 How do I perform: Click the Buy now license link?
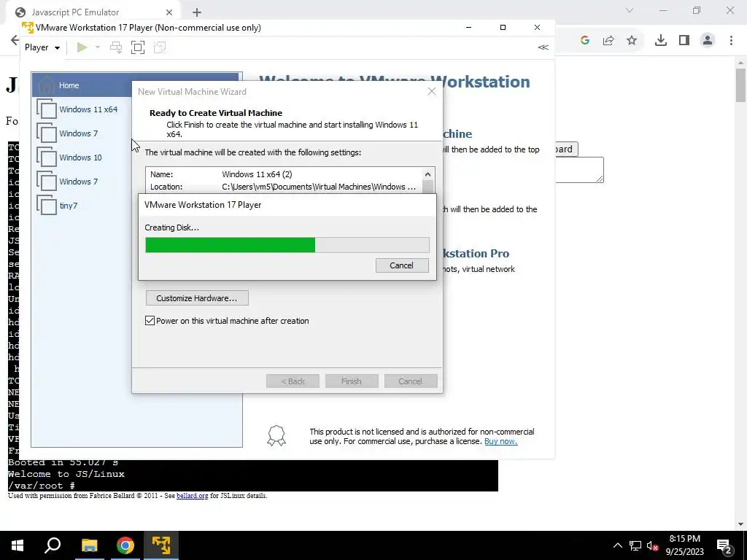pos(500,441)
